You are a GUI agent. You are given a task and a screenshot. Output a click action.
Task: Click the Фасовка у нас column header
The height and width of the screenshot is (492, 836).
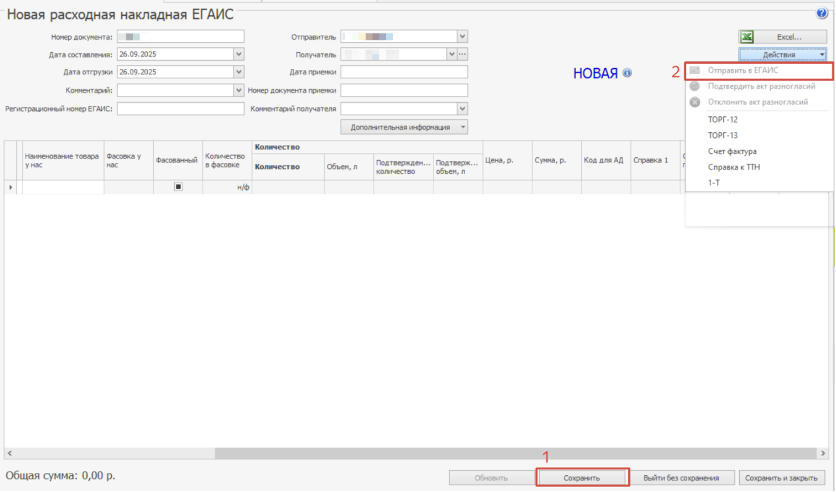pyautogui.click(x=128, y=160)
